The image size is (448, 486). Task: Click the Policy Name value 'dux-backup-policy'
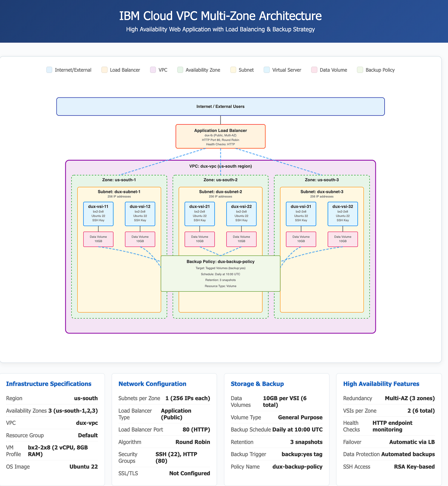click(x=298, y=467)
